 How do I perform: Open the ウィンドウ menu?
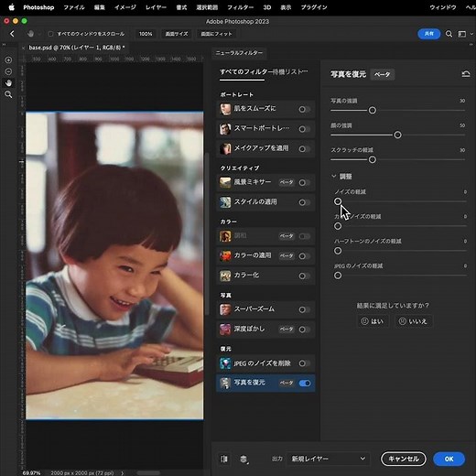pos(443,7)
